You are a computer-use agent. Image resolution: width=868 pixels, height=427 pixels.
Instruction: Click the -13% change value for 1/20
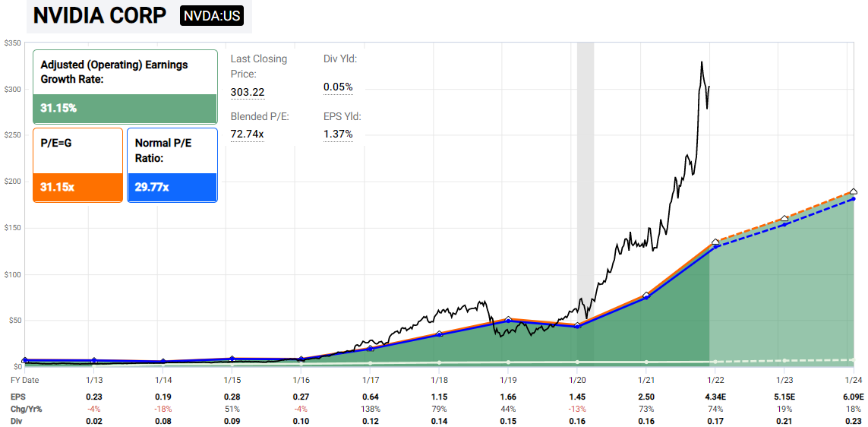click(x=577, y=409)
